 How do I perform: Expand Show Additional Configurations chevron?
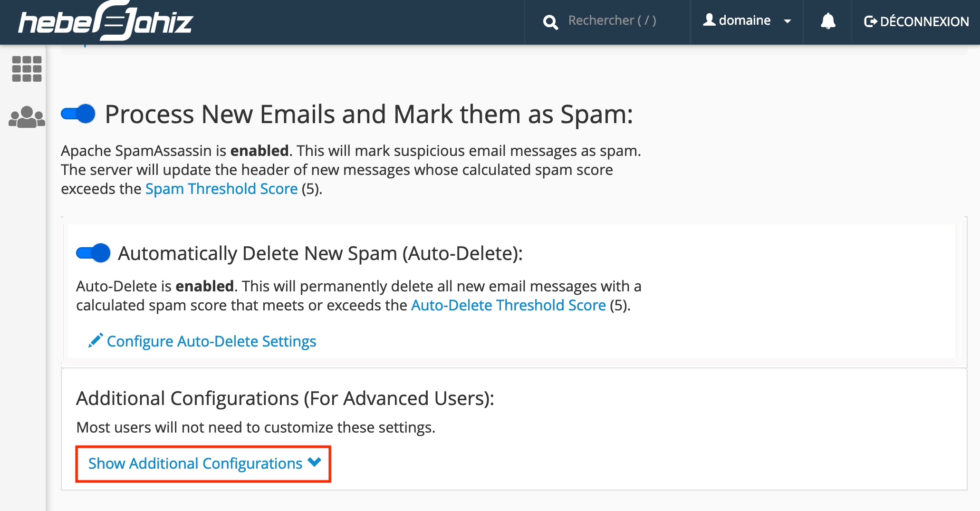tap(315, 462)
